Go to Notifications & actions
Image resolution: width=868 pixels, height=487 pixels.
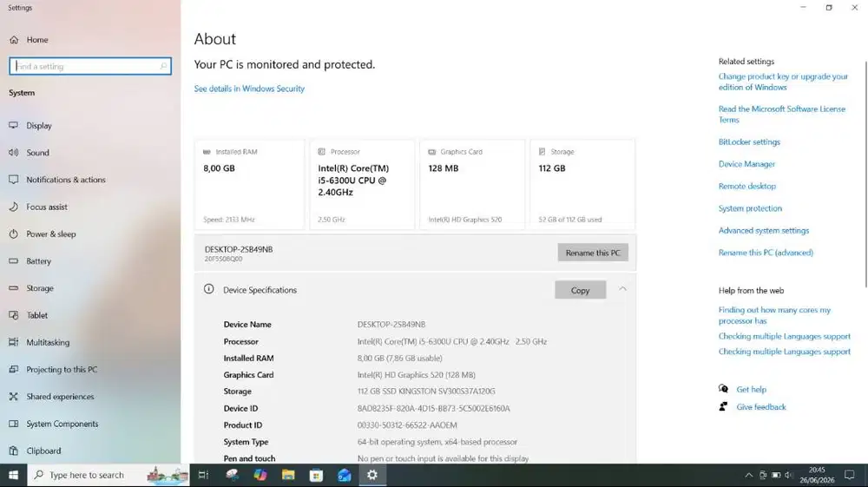[x=66, y=180]
